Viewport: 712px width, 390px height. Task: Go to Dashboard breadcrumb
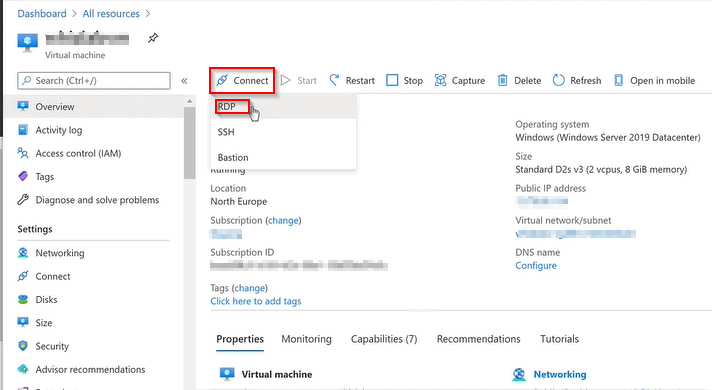pyautogui.click(x=42, y=14)
